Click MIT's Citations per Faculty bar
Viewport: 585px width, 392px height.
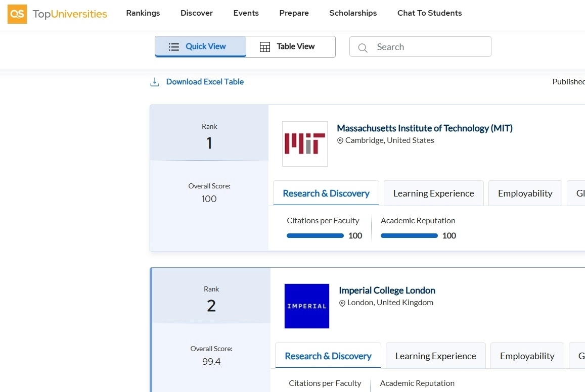click(315, 236)
